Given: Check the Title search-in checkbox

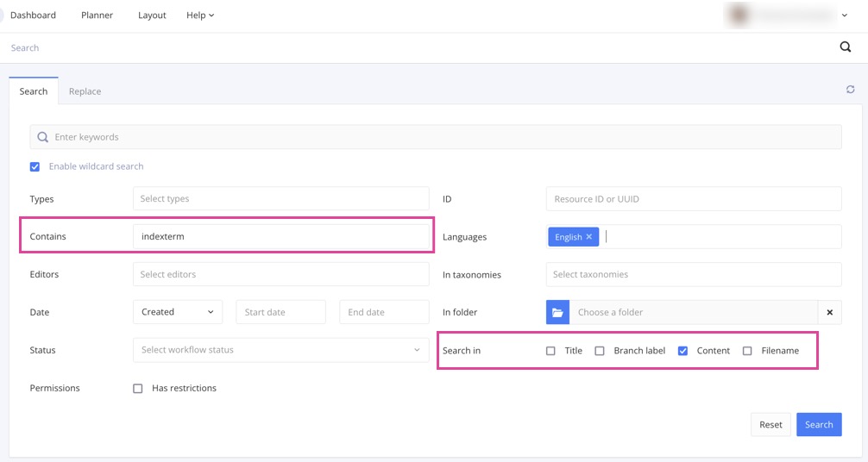Looking at the screenshot, I should pos(550,351).
